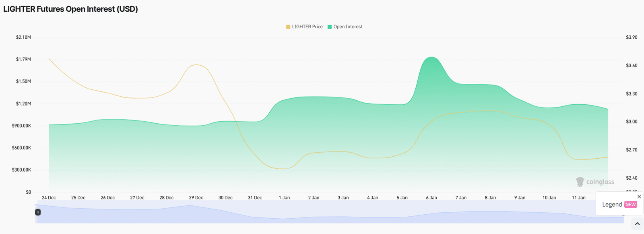Click the LIGHTER Price peak on 29 Dec
This screenshot has height=234, width=644.
pyautogui.click(x=196, y=65)
